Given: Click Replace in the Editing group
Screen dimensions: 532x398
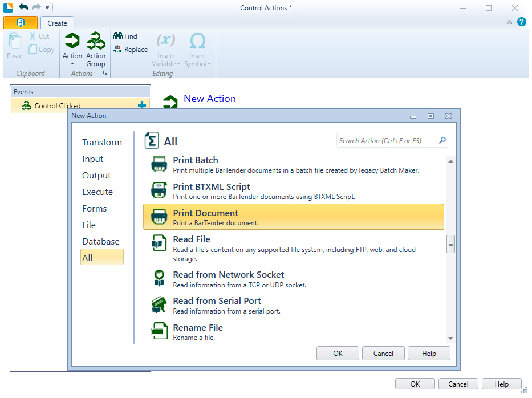Looking at the screenshot, I should click(x=131, y=50).
